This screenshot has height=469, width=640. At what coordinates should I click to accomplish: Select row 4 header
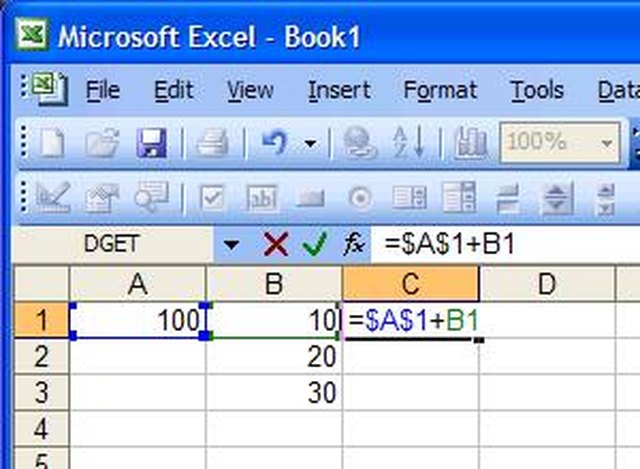point(41,429)
